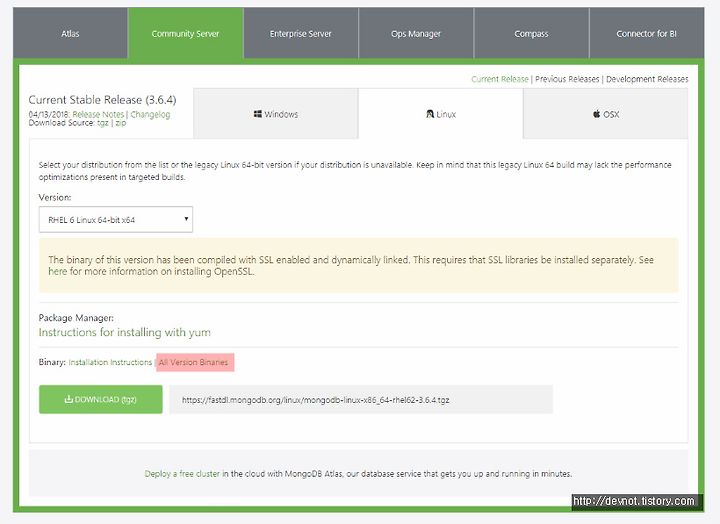Open Deploy a free cluster link

(182, 473)
